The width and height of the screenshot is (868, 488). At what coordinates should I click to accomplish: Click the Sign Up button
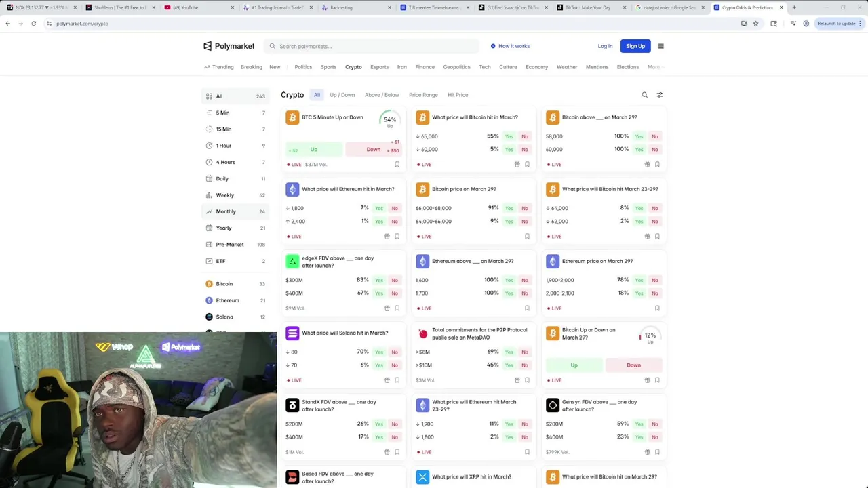[635, 46]
